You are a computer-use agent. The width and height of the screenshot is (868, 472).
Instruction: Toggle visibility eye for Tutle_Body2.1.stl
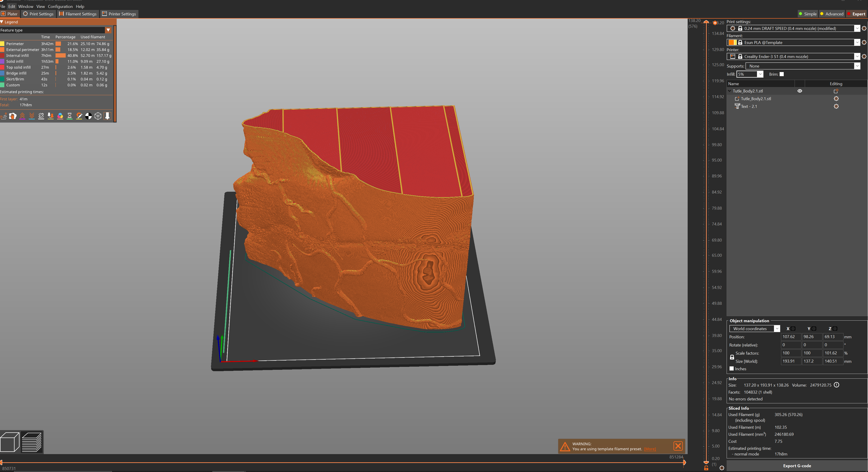pyautogui.click(x=800, y=91)
